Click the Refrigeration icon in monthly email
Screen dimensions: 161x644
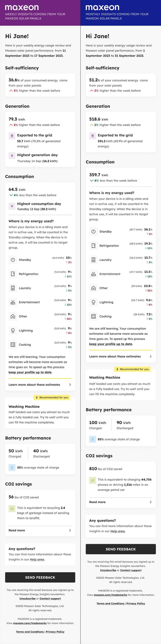[93, 246]
